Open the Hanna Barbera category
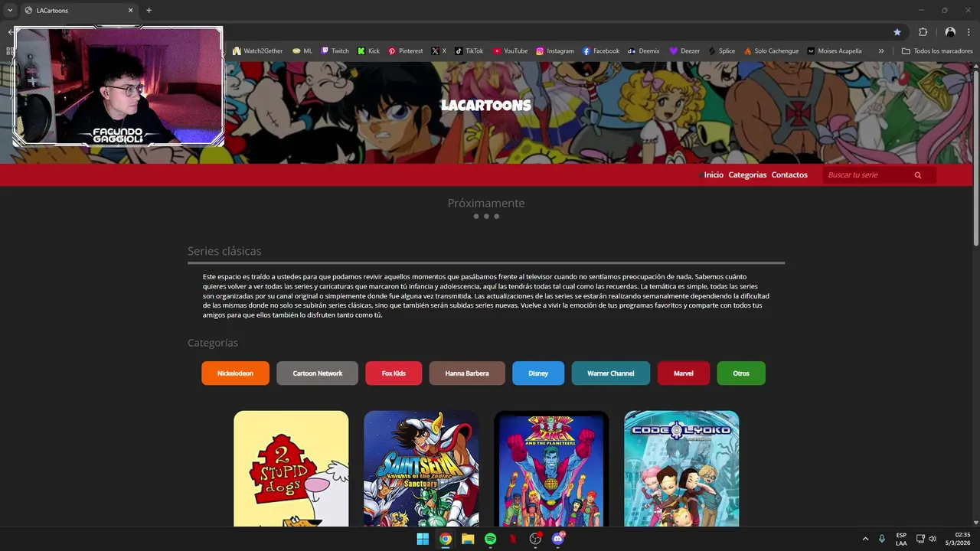Screen dimensions: 980x551 (x=467, y=373)
